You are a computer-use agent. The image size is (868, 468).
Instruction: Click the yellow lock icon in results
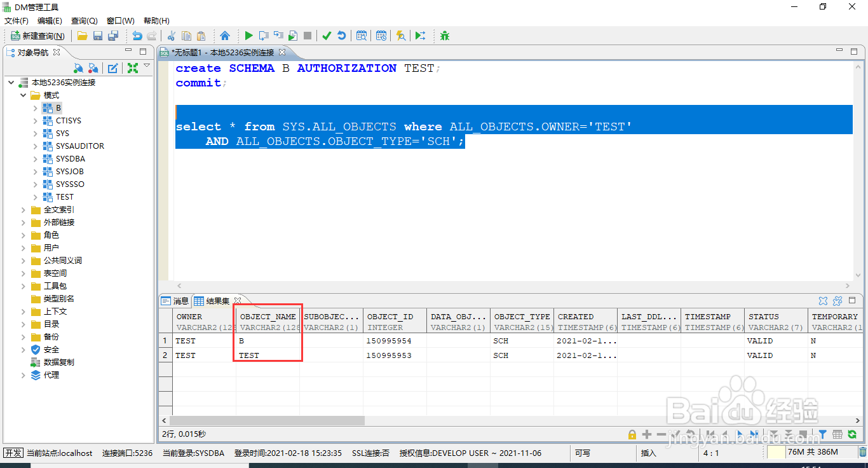(632, 434)
